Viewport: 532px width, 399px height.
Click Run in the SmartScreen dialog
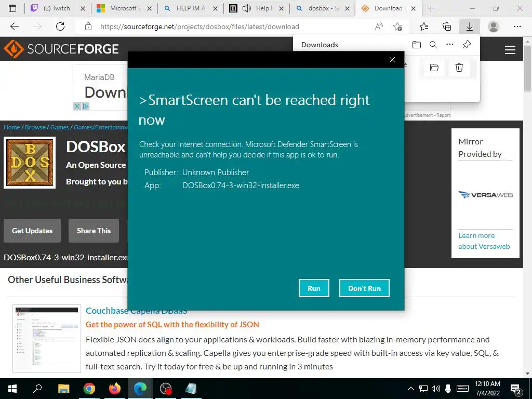click(314, 288)
